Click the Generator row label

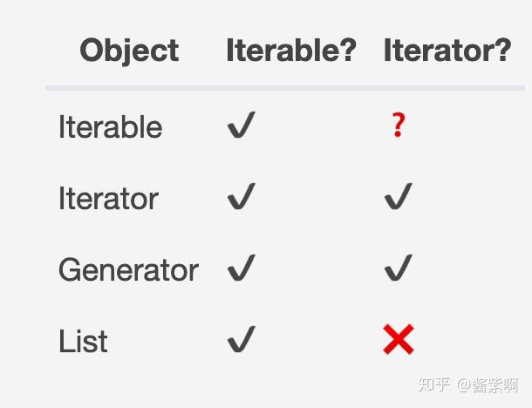(128, 269)
